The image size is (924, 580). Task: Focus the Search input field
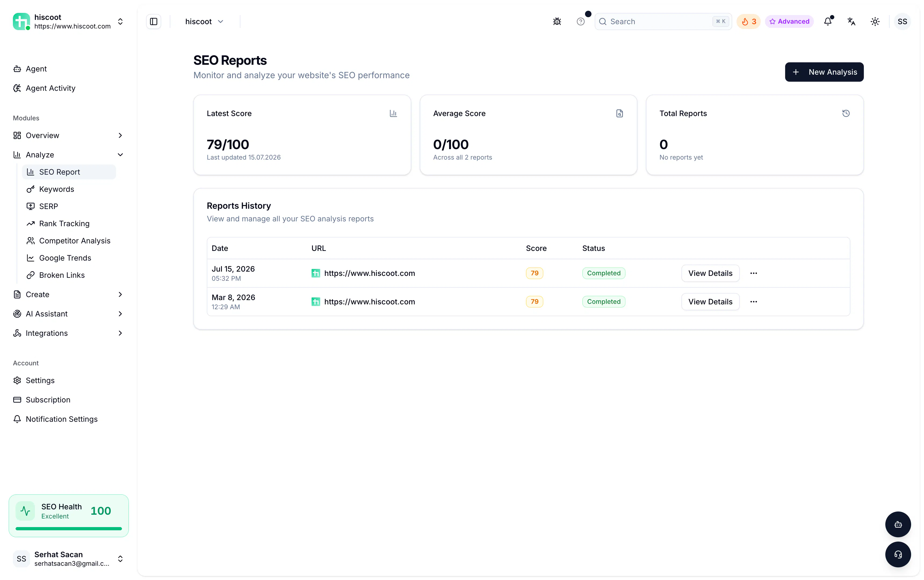(663, 21)
